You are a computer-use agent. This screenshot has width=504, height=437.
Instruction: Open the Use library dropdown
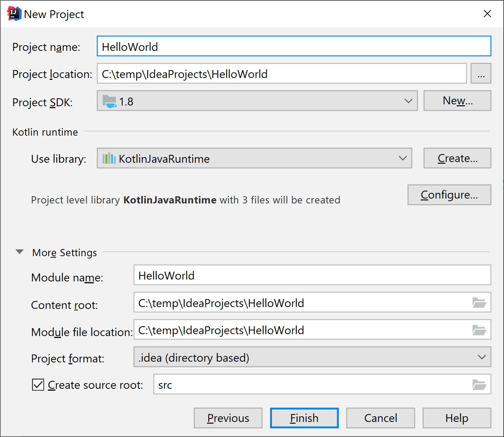(403, 158)
